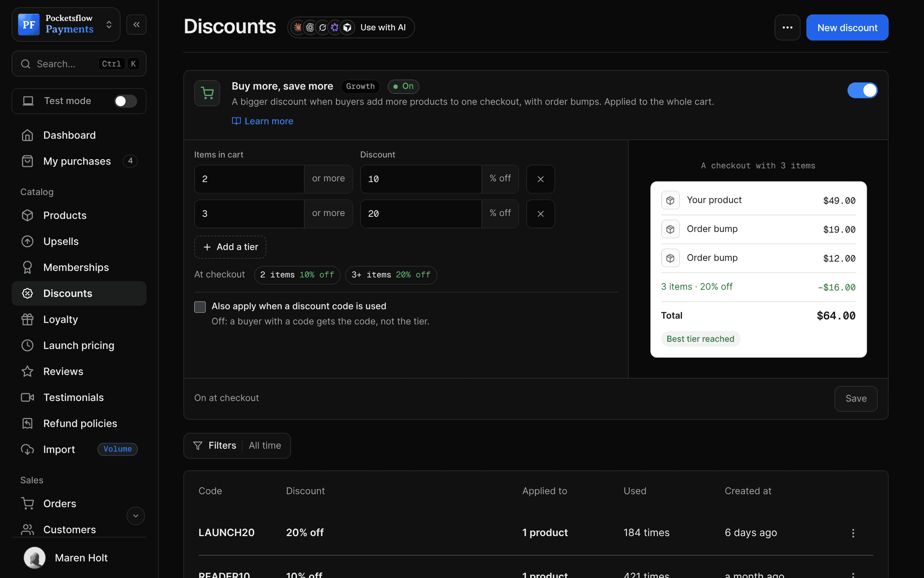Screen dimensions: 924x578
Task: Go to Reviews
Action: tap(79, 371)
